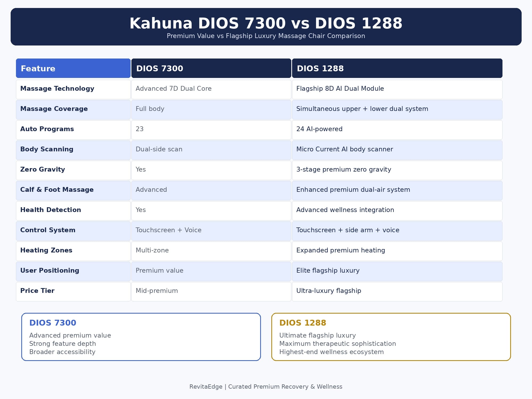
Task: Click 'Highest-end wellness ecosystem' summary line
Action: [x=331, y=352]
